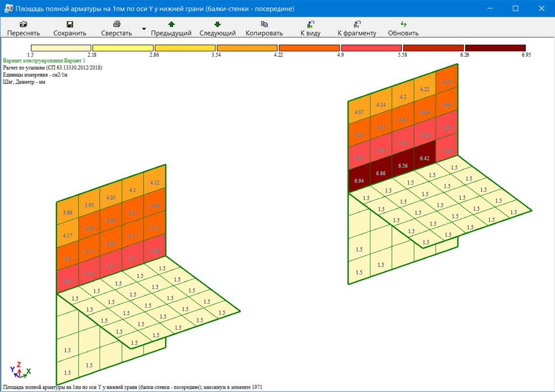Click the К виду icon
The width and height of the screenshot is (555, 392).
(x=310, y=24)
